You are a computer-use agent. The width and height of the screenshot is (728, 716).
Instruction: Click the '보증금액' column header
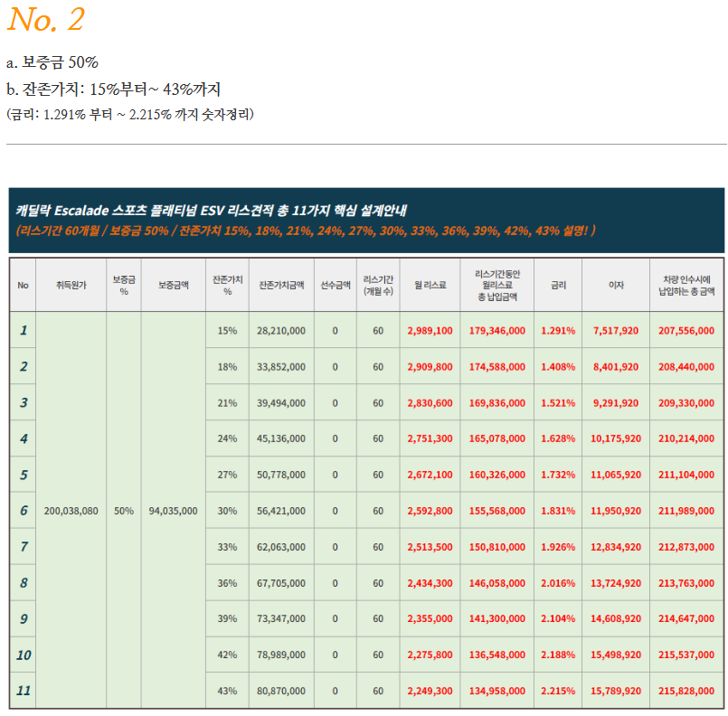(x=173, y=285)
